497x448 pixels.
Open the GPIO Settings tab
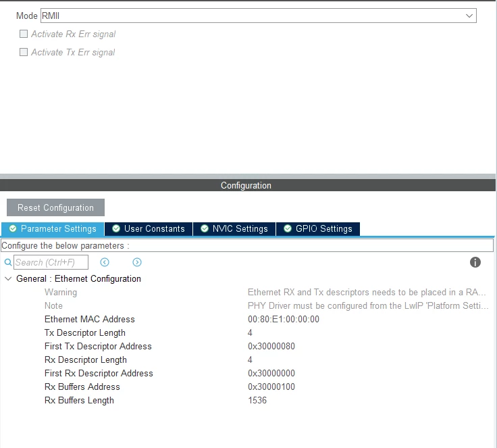point(318,229)
